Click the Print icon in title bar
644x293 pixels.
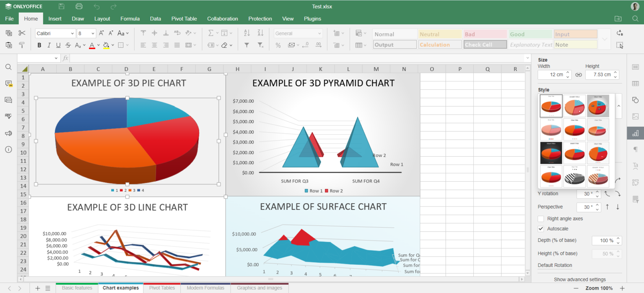79,6
